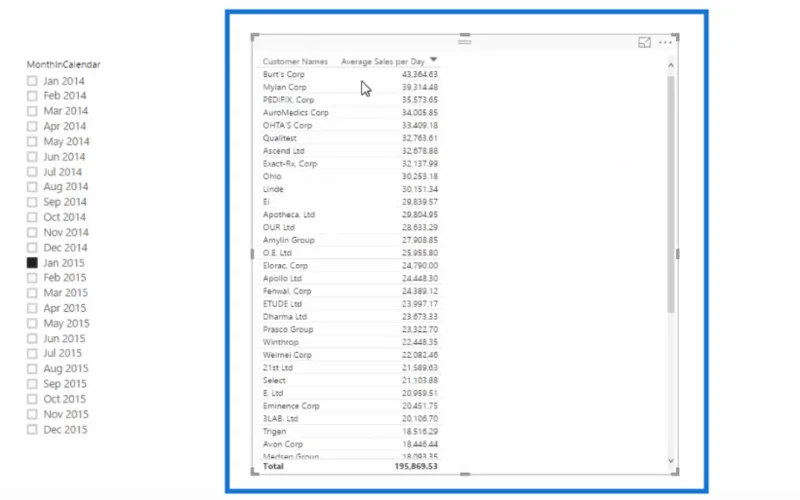Select the Linde customer row
Viewport: 800px width, 500px height.
click(350, 189)
